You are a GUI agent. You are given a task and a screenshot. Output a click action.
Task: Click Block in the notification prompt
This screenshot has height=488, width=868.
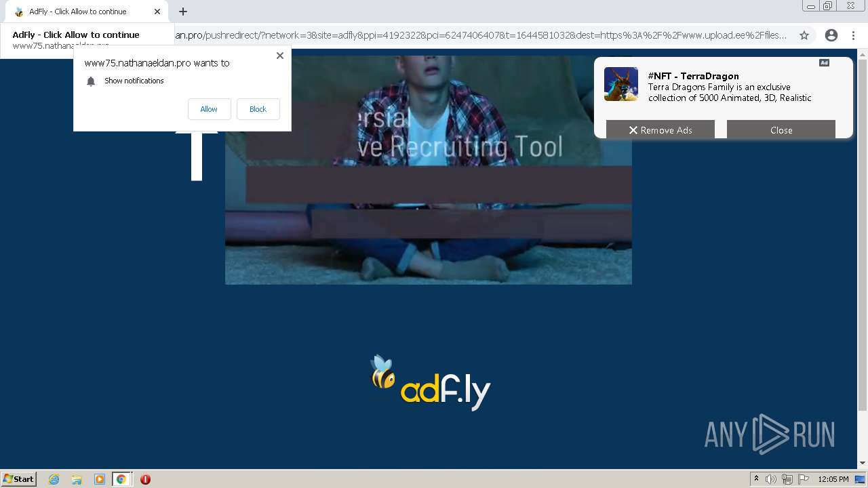(x=258, y=109)
